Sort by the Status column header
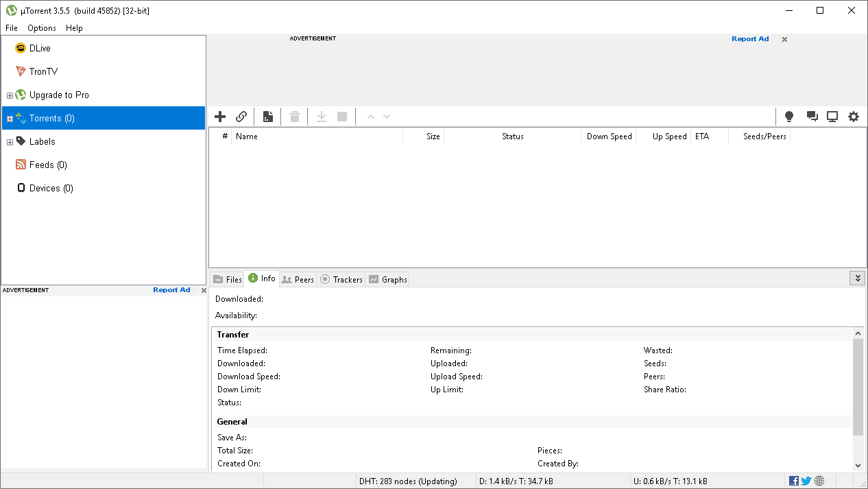This screenshot has width=868, height=489. click(512, 136)
